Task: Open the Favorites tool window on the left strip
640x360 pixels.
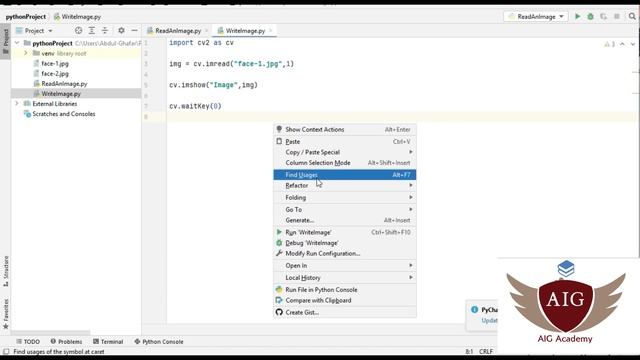Action: point(6,313)
